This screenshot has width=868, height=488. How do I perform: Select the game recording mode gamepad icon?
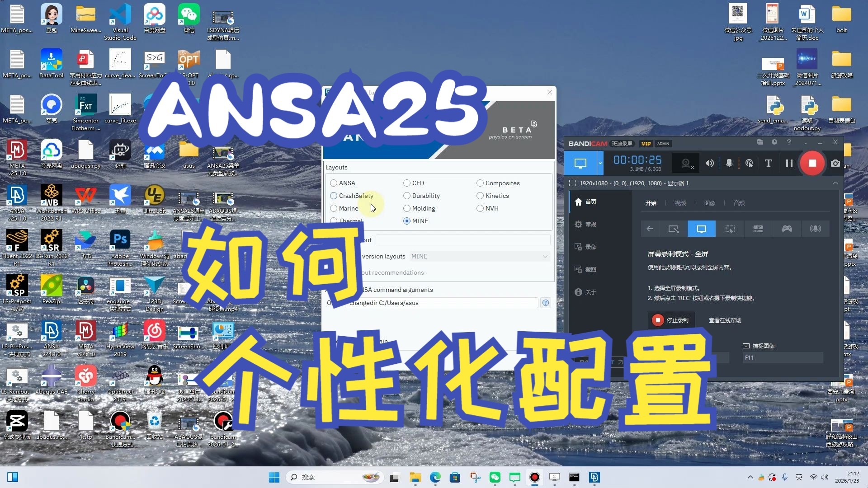point(787,229)
